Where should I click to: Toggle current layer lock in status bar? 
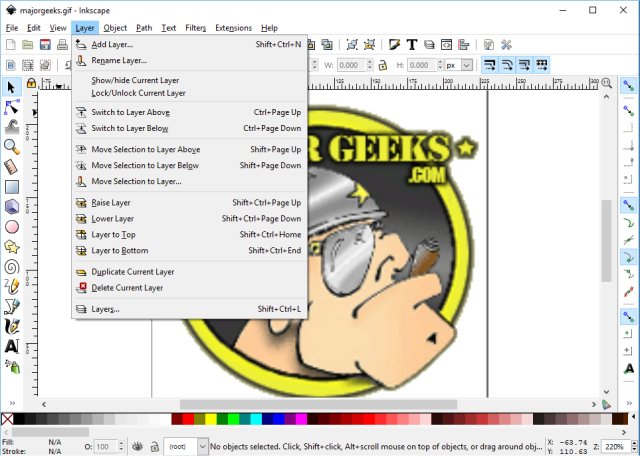pos(154,447)
